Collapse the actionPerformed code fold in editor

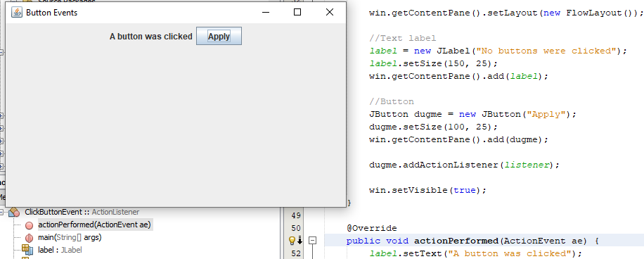pyautogui.click(x=313, y=241)
